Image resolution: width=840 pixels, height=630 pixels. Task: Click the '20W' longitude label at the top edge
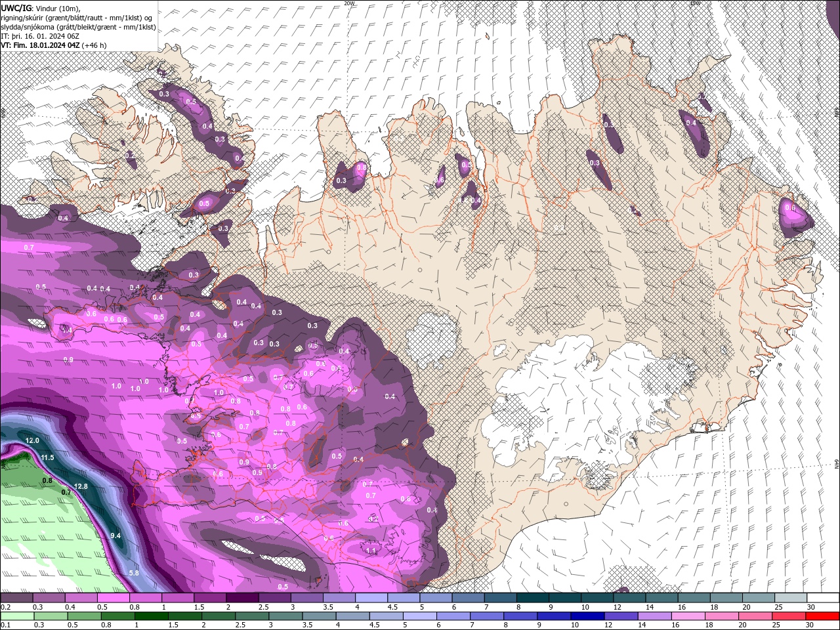349,3
